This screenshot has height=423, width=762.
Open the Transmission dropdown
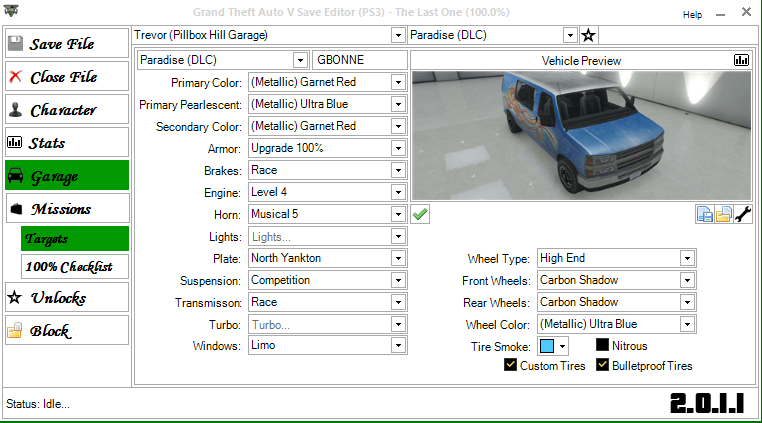tap(398, 302)
